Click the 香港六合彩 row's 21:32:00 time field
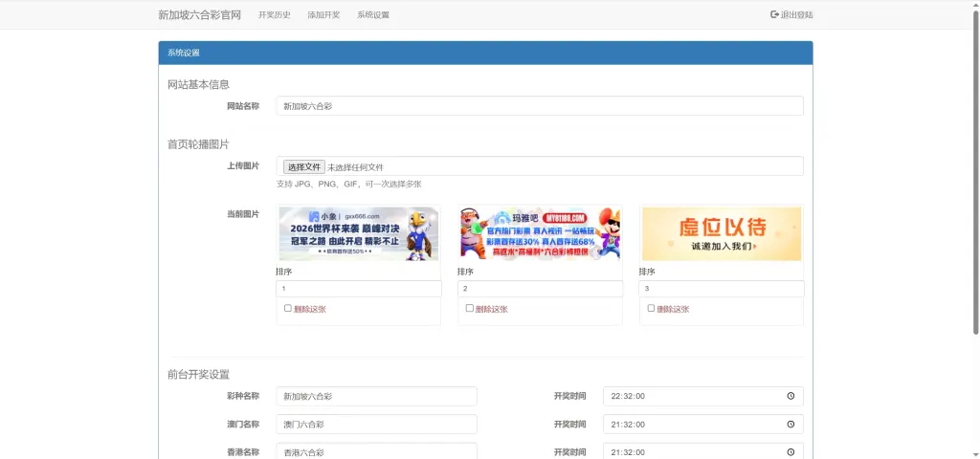The image size is (980, 459). point(703,451)
